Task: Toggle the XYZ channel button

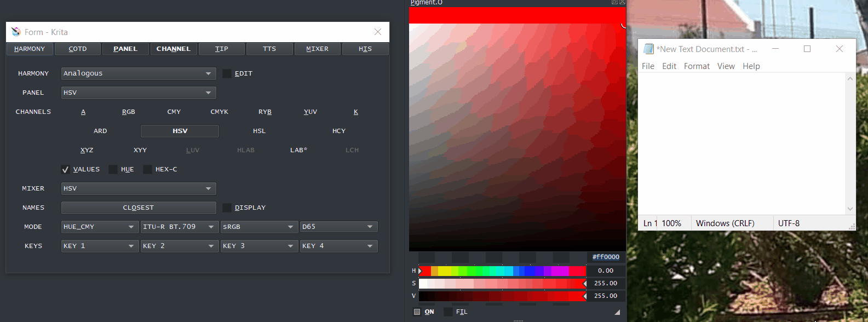Action: point(87,150)
